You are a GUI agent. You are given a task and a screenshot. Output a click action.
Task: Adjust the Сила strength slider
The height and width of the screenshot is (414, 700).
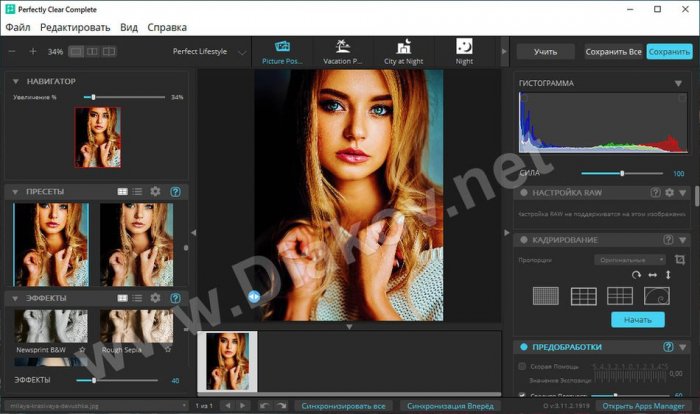(x=623, y=173)
